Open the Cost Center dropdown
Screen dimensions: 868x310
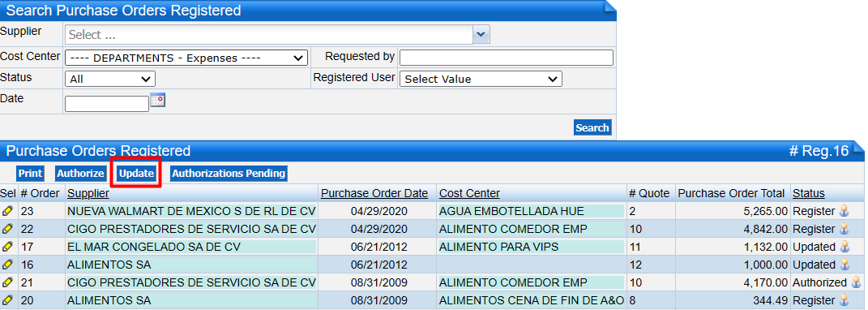pyautogui.click(x=186, y=58)
